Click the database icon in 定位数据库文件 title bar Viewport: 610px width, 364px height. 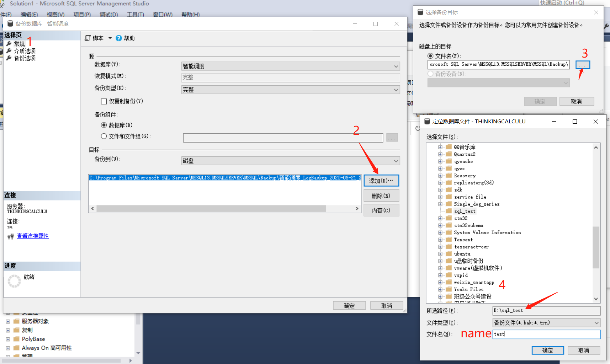tap(427, 121)
